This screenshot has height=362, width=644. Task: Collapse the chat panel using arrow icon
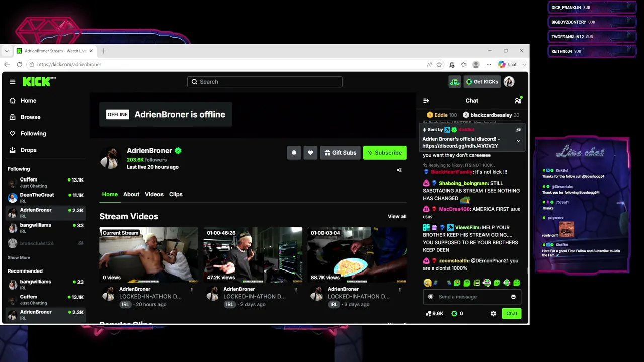(x=426, y=101)
